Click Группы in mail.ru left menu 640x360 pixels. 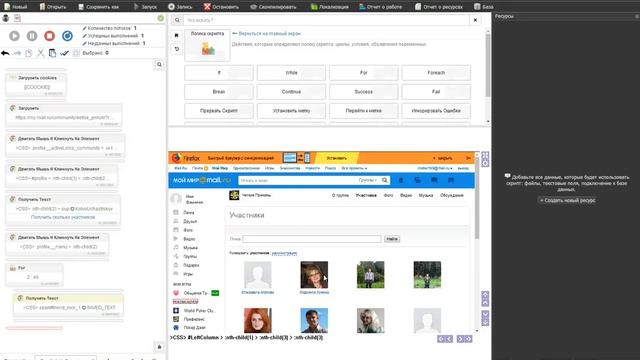click(x=190, y=256)
